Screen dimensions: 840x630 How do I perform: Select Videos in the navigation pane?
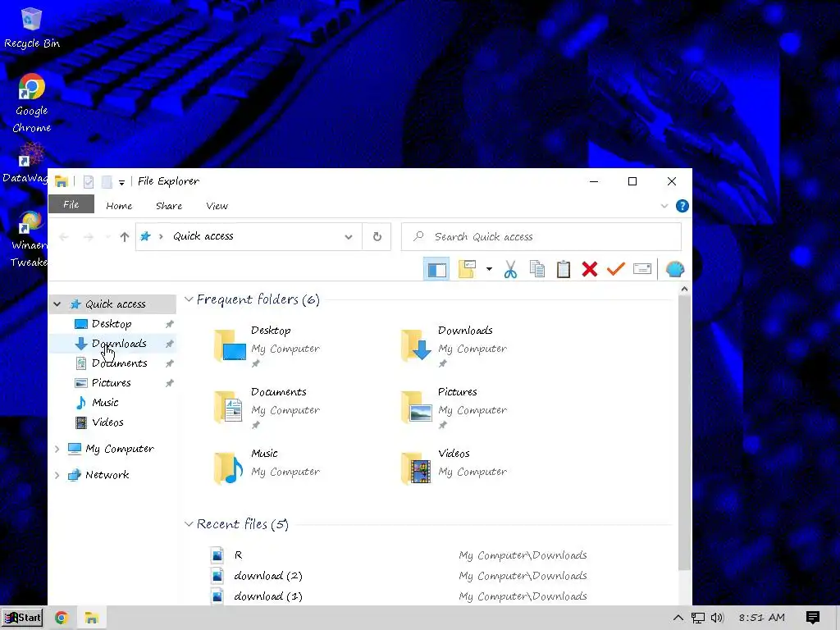point(107,422)
